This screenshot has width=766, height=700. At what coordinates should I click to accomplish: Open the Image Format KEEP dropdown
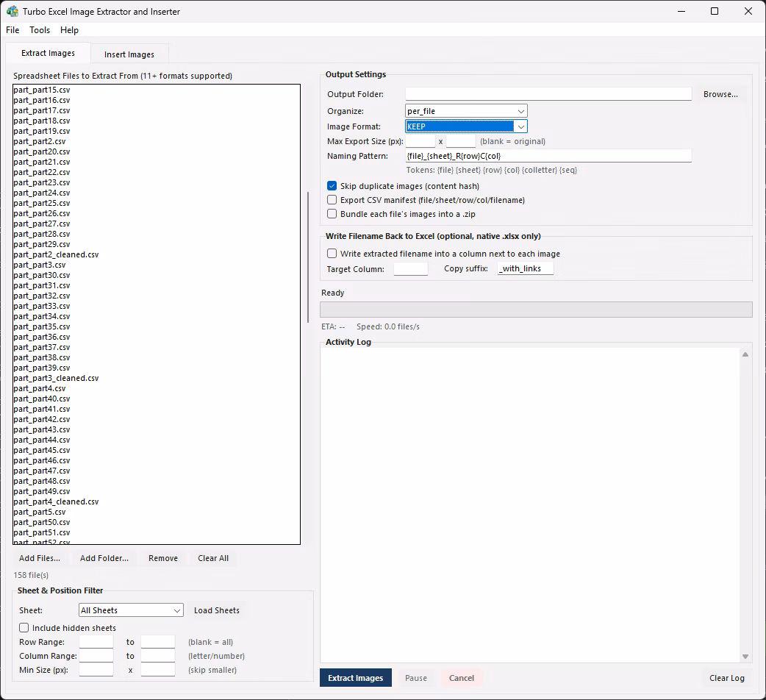click(466, 126)
